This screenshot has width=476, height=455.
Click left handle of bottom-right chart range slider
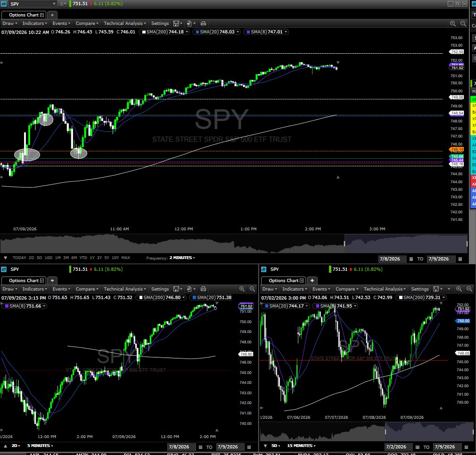tap(386, 431)
